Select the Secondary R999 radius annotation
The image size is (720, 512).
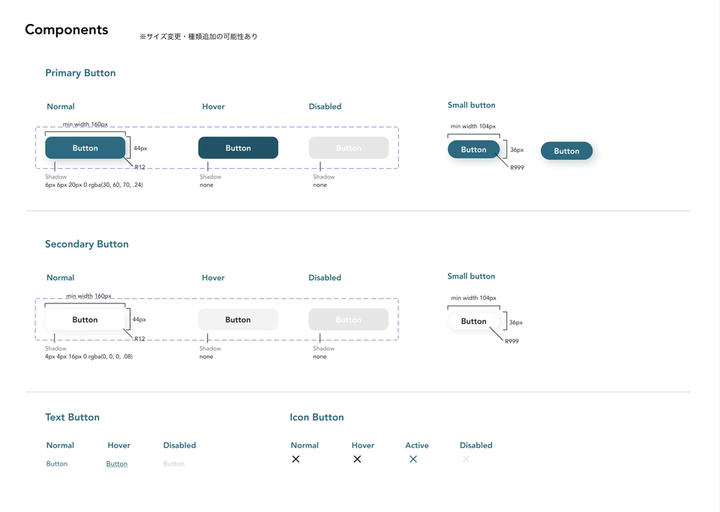click(x=512, y=341)
